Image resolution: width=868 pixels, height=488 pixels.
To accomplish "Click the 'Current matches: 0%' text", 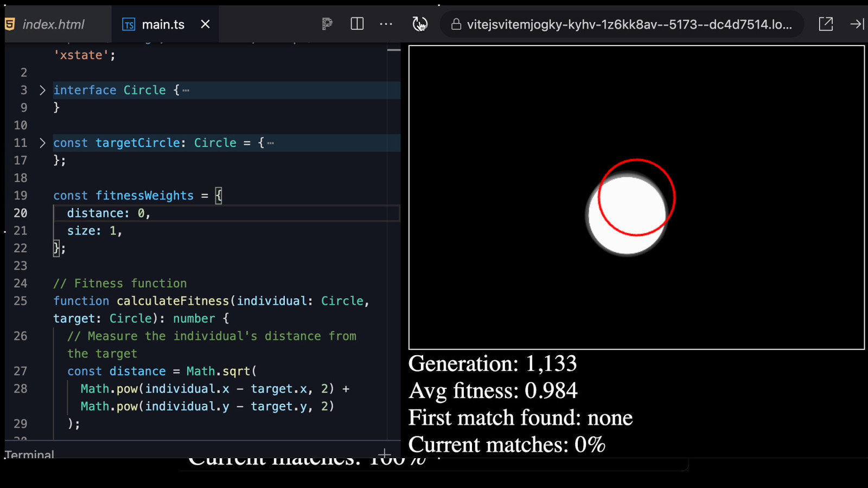I will pos(507,445).
